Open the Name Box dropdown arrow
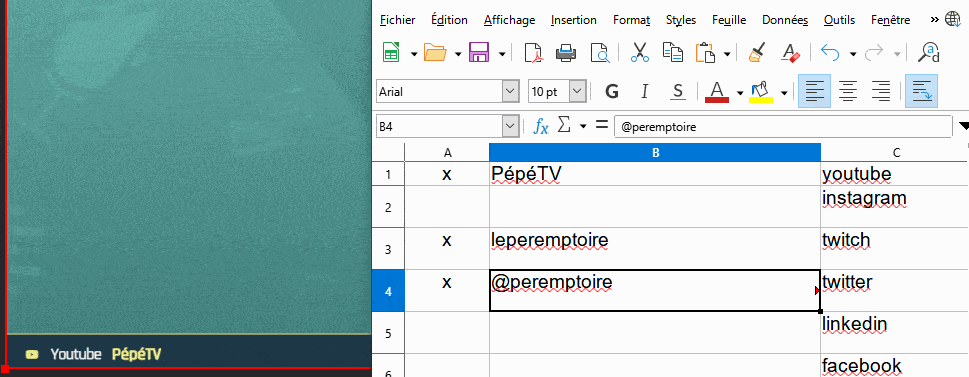 (510, 127)
